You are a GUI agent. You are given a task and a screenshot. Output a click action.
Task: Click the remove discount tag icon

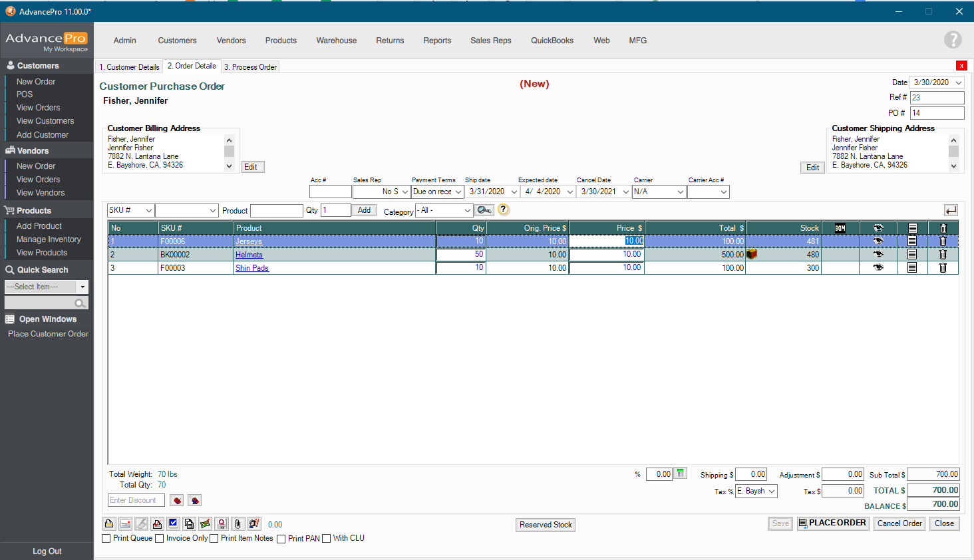point(194,500)
